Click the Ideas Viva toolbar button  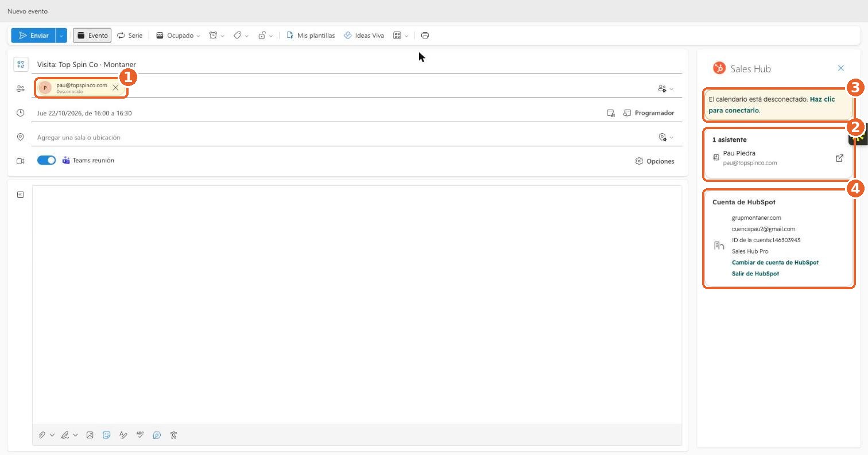click(x=364, y=36)
